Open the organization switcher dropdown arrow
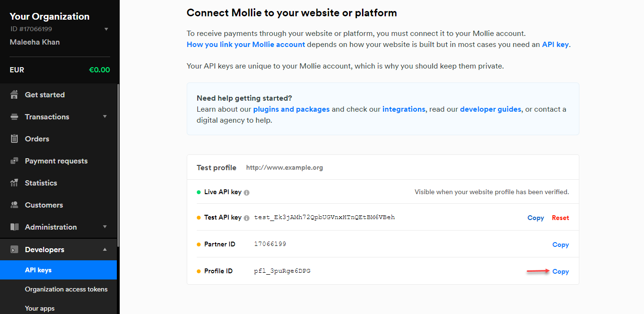 click(106, 29)
